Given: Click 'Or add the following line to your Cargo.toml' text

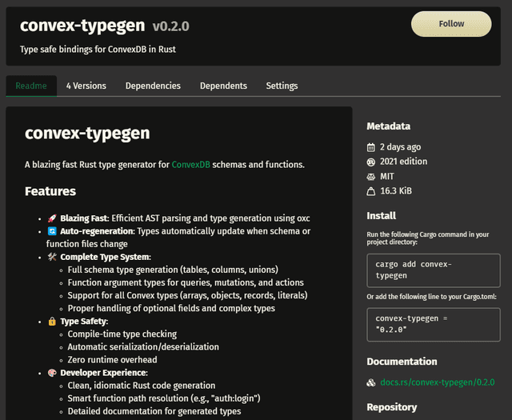Looking at the screenshot, I should click(431, 297).
